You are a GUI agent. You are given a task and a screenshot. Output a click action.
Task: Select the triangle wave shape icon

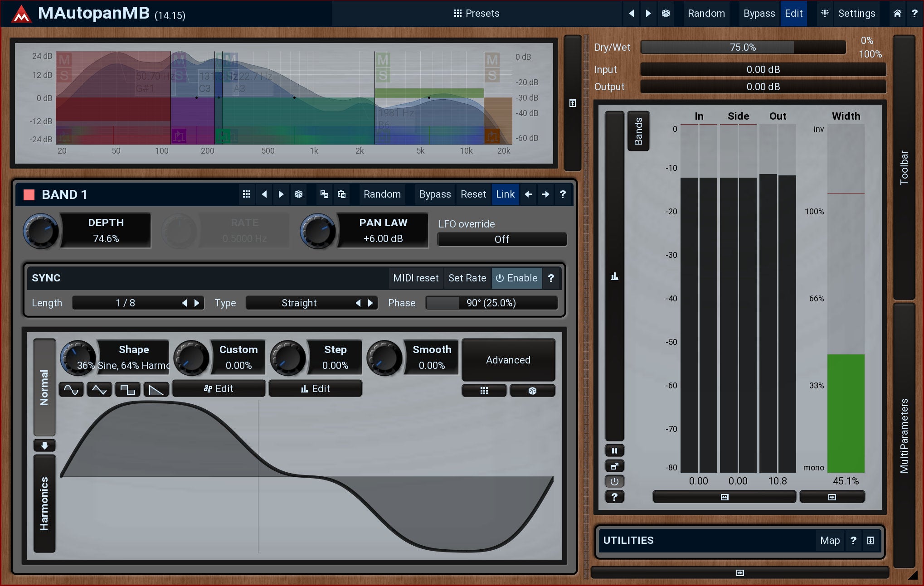pos(99,390)
